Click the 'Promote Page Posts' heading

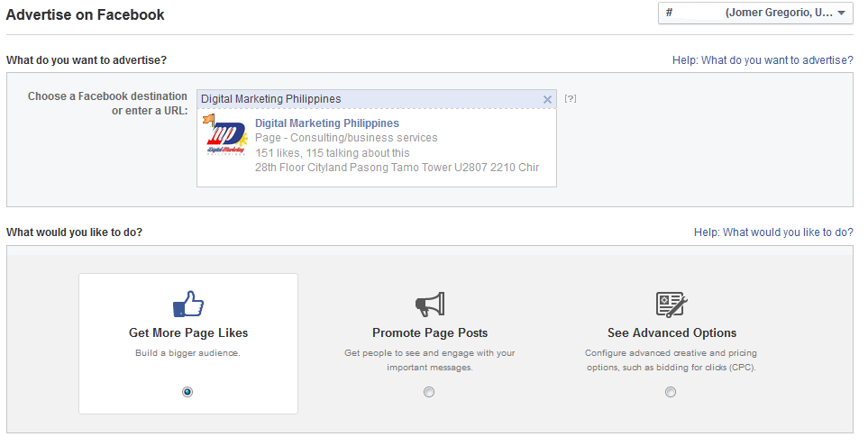tap(430, 332)
